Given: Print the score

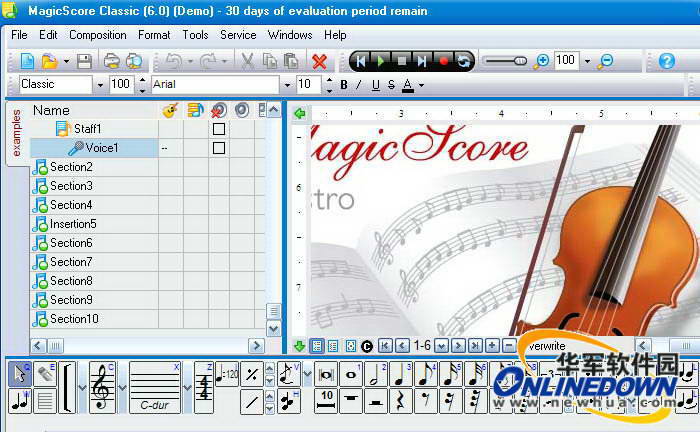Looking at the screenshot, I should coord(112,61).
